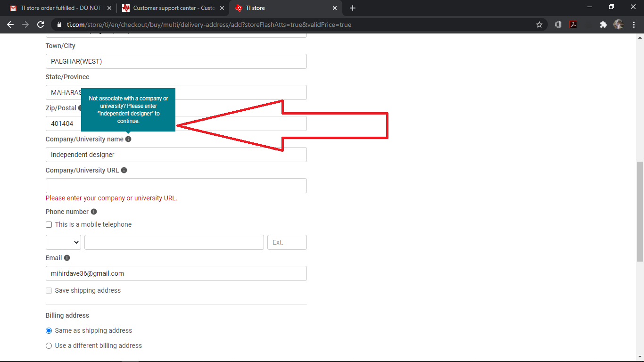Choose 'Use a different billing address'
Screen dimensions: 644x362
pyautogui.click(x=49, y=346)
